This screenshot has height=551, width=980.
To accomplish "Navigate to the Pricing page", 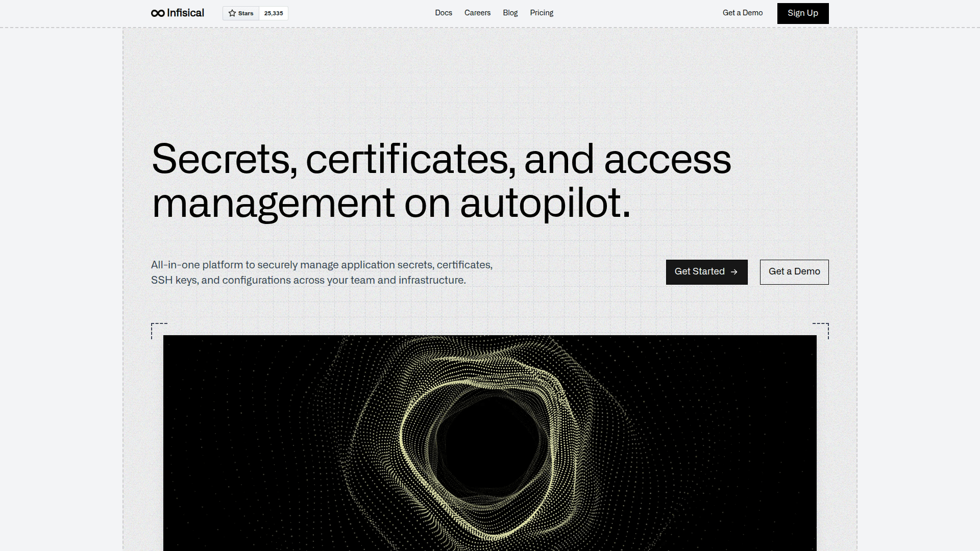I will tap(541, 13).
